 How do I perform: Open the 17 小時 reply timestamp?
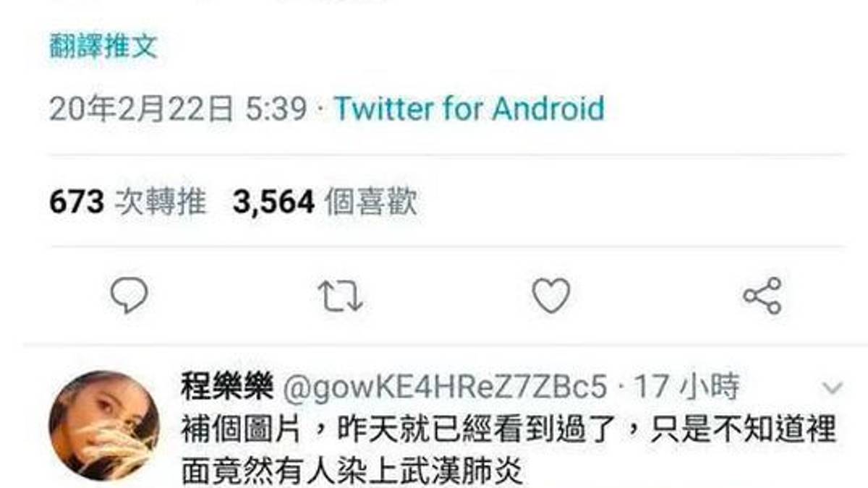click(x=686, y=388)
